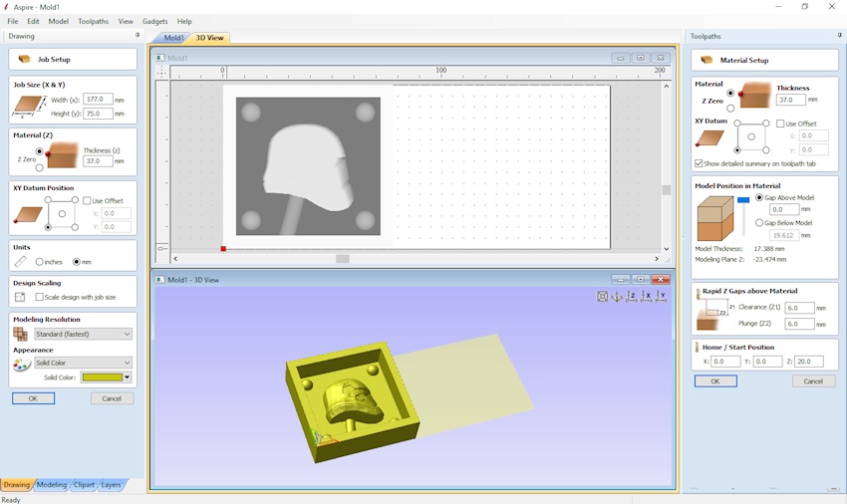Click ruler origin icon in 2D view corner
Screen dimensions: 847x504
pyautogui.click(x=161, y=72)
